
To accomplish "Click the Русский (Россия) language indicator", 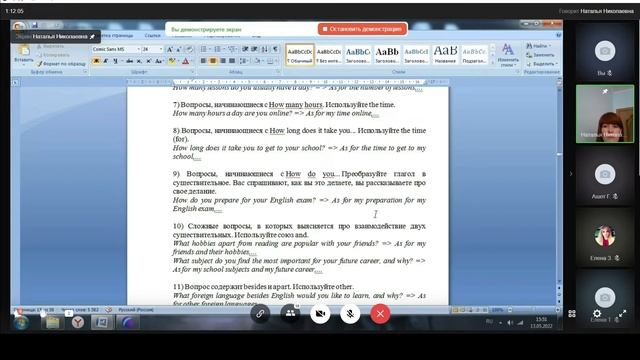I will (136, 310).
